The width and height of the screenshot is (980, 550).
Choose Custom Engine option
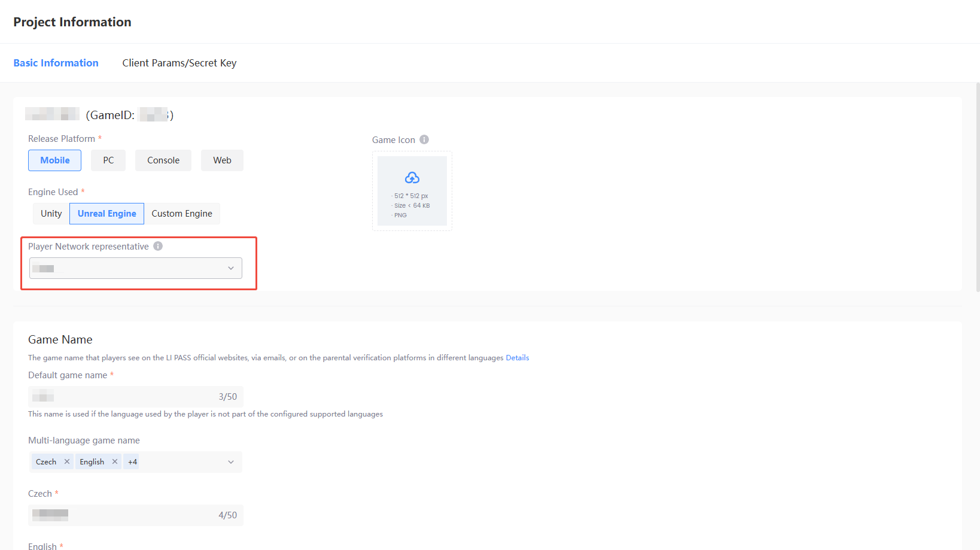[x=182, y=214]
